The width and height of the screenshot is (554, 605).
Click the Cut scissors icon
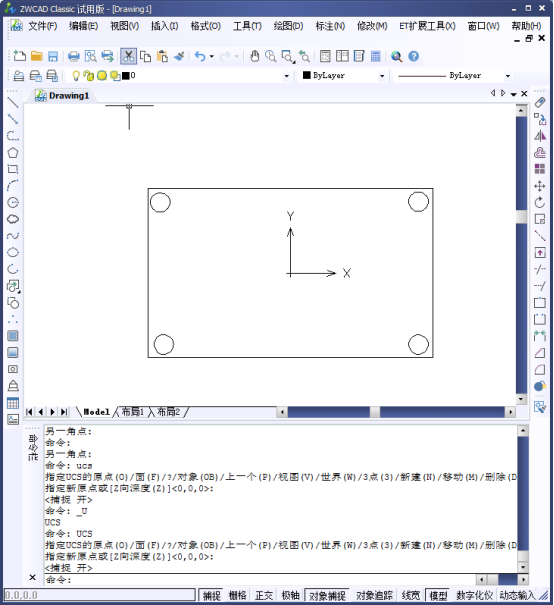click(x=128, y=56)
